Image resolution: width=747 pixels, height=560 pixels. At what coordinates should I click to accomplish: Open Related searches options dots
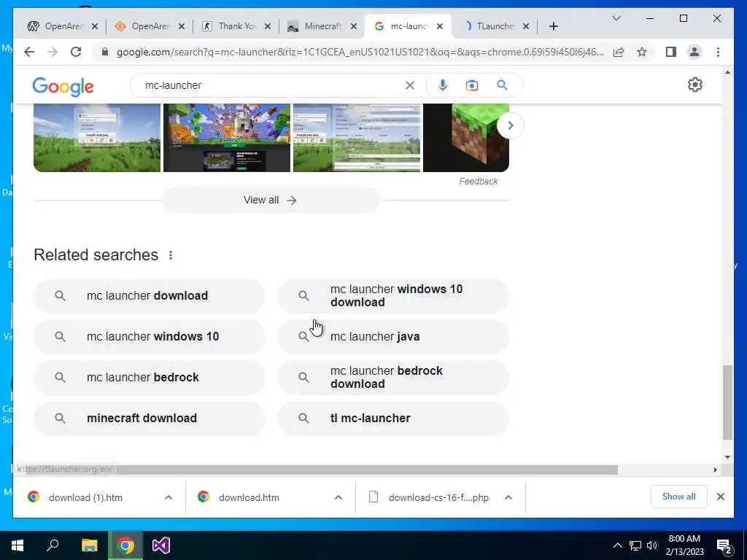coord(171,255)
